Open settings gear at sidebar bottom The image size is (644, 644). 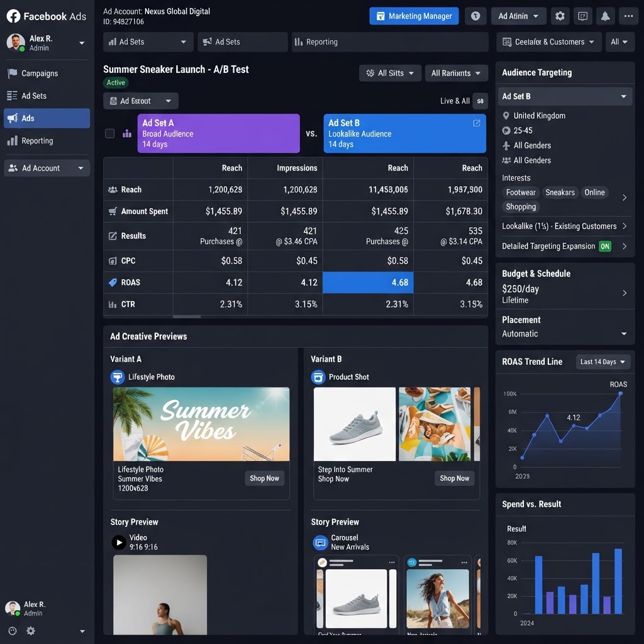point(31,631)
